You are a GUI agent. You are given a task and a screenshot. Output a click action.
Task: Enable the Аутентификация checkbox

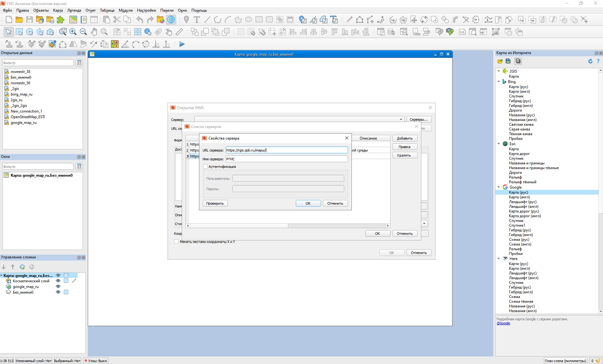tap(205, 167)
